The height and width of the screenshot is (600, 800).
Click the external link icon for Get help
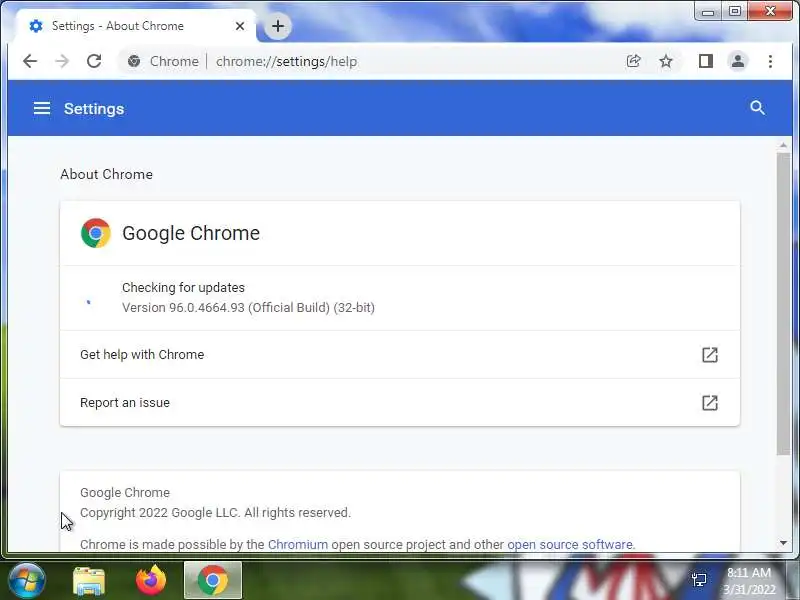(x=710, y=355)
